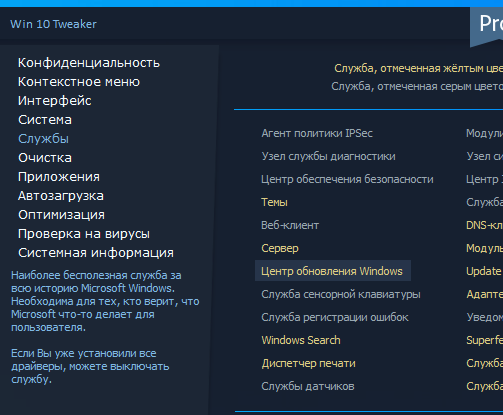Toggle the Темы service
Screen dimensions: 503x415
(x=274, y=202)
